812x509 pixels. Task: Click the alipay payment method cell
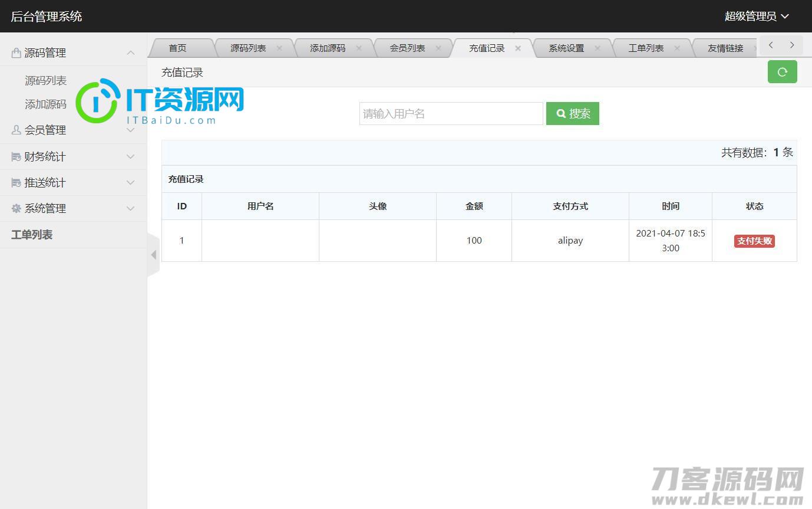(570, 241)
